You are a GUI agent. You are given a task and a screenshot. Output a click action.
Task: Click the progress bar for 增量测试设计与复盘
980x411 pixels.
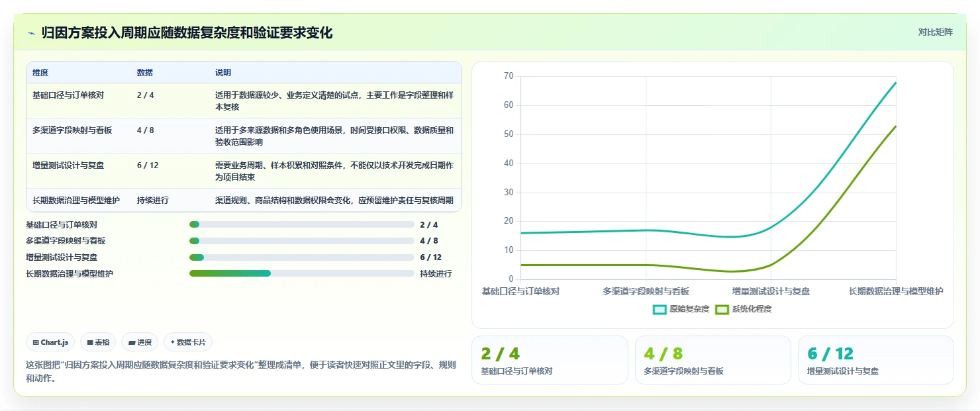(x=301, y=257)
